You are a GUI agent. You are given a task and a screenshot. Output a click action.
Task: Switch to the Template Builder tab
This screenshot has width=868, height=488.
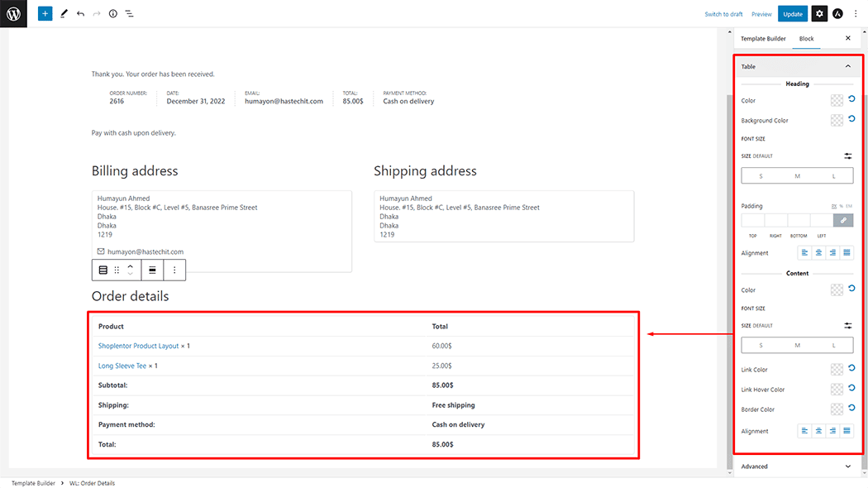(763, 39)
